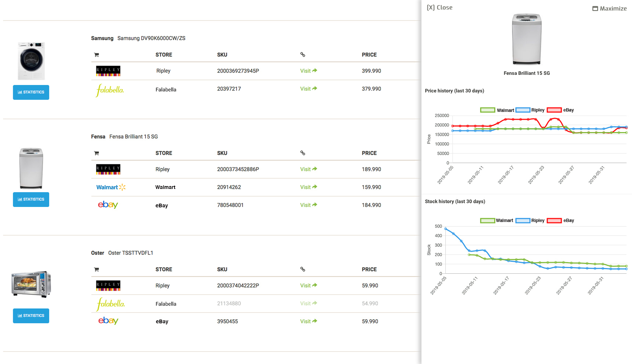Image resolution: width=632 pixels, height=364 pixels.
Task: Click the Walmart logo in the Fensa table
Action: pyautogui.click(x=111, y=187)
